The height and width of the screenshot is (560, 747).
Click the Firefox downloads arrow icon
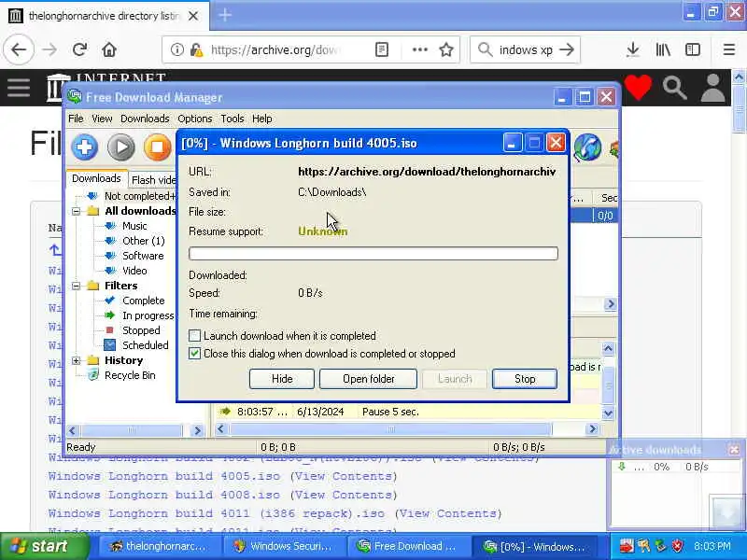(633, 49)
